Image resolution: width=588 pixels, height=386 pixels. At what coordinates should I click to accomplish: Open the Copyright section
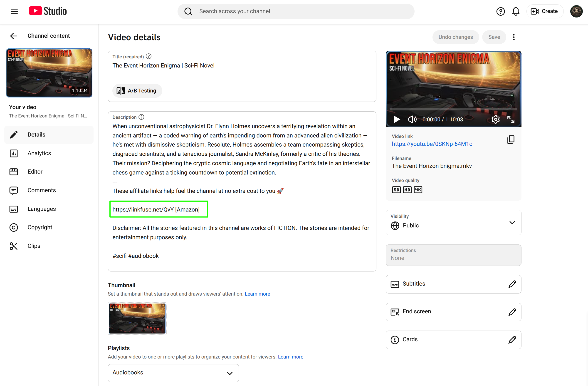point(40,227)
